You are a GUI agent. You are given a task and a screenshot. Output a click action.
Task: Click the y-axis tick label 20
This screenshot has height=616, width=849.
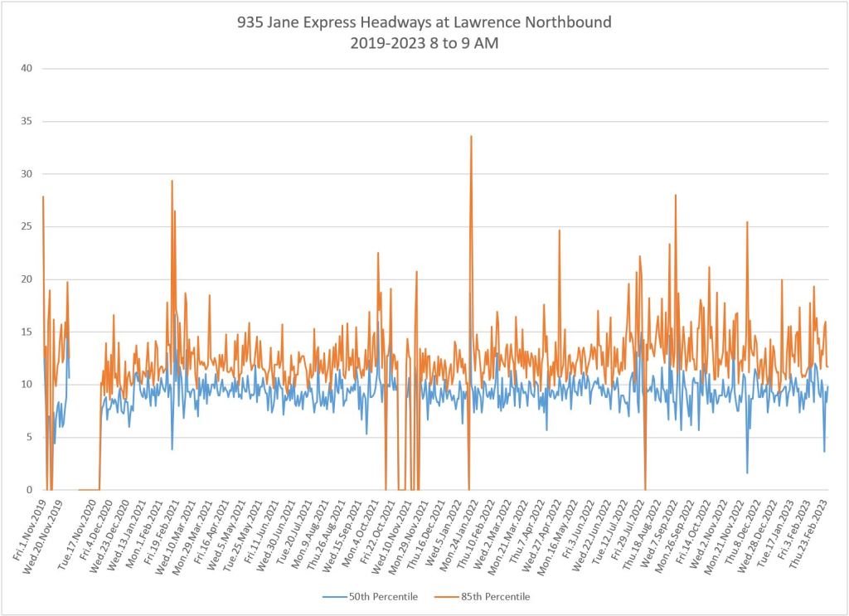coord(26,279)
